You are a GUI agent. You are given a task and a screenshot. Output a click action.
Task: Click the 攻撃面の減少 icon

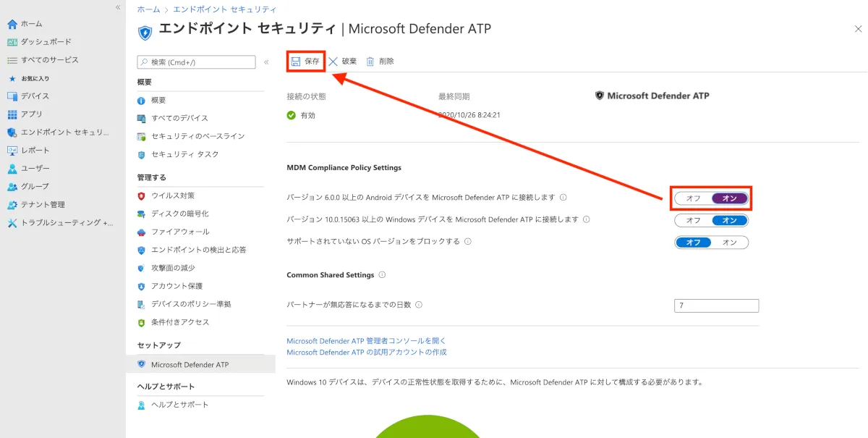141,268
